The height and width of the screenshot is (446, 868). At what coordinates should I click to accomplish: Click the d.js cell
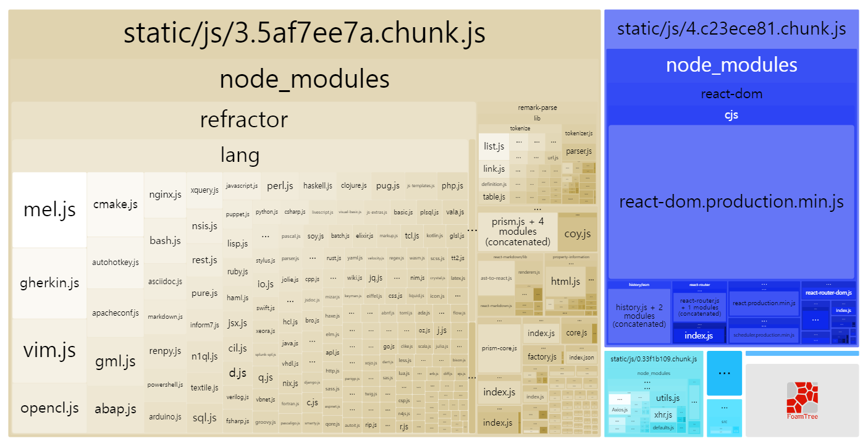tap(237, 373)
